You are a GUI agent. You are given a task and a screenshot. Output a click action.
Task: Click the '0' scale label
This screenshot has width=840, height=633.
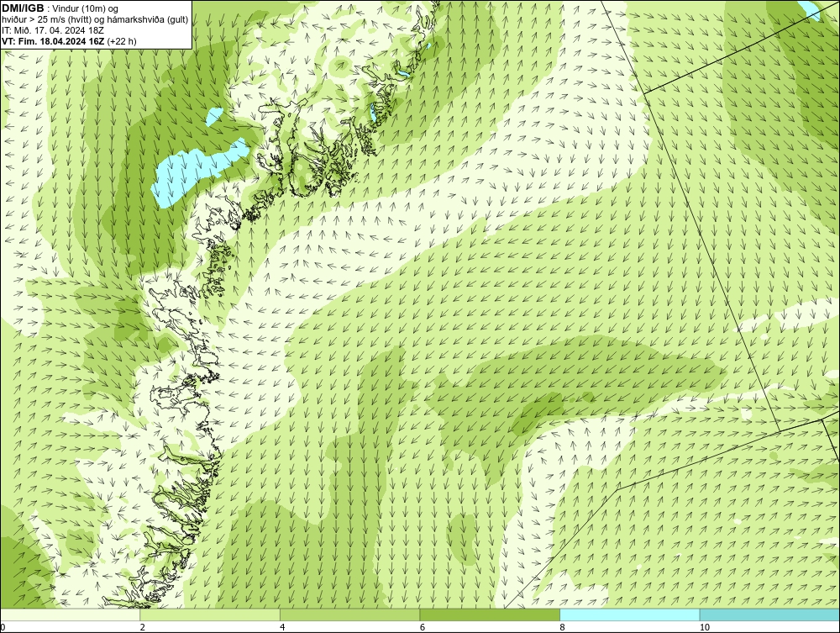point(3,627)
